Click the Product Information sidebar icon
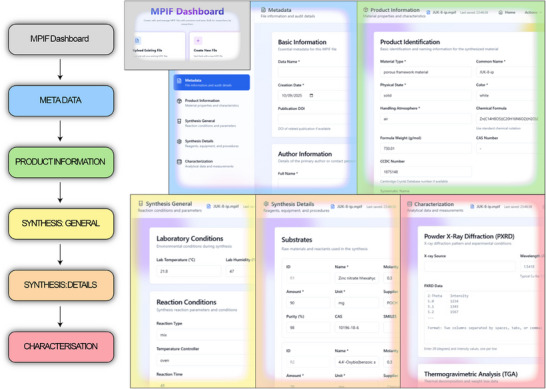Image resolution: width=546 pixels, height=389 pixels. coord(179,101)
